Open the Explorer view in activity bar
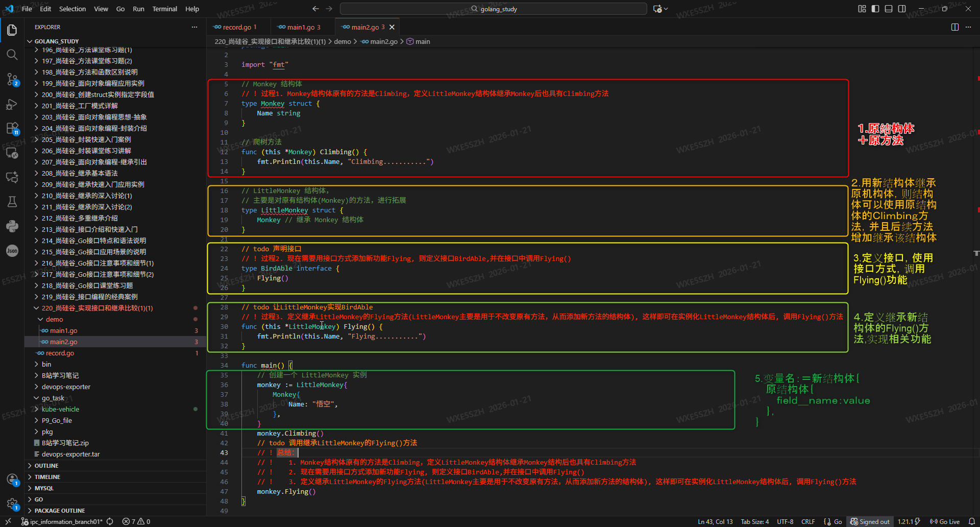The image size is (980, 527). click(x=12, y=30)
